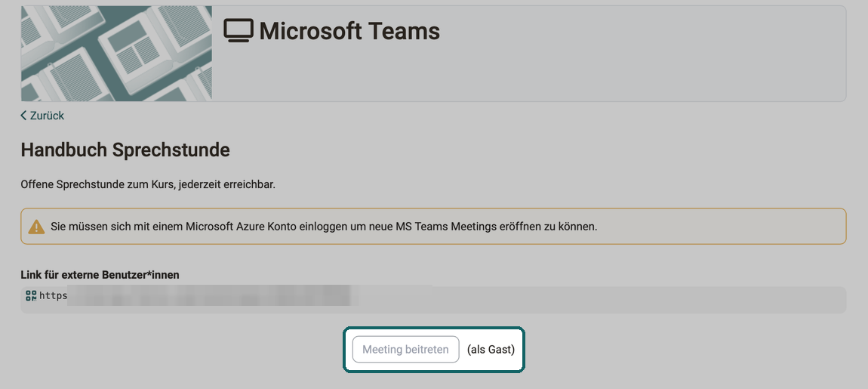Click the course banner image with books

tap(116, 54)
